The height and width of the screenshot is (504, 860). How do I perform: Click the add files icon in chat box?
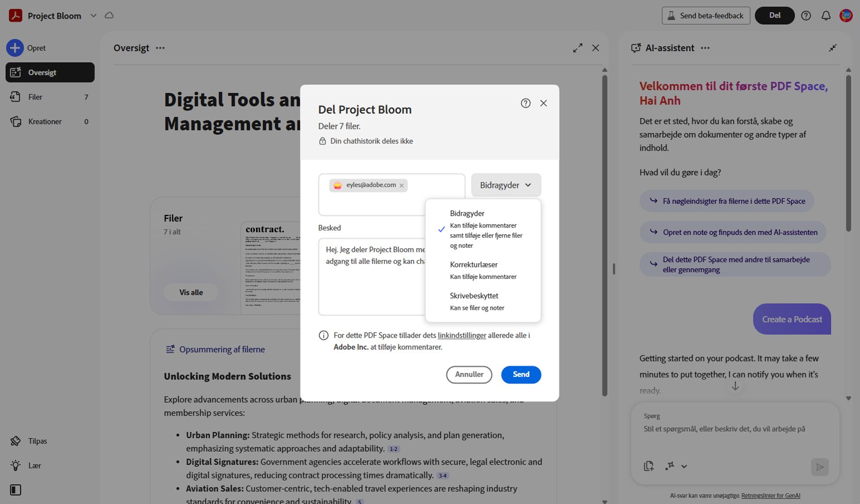tap(649, 466)
